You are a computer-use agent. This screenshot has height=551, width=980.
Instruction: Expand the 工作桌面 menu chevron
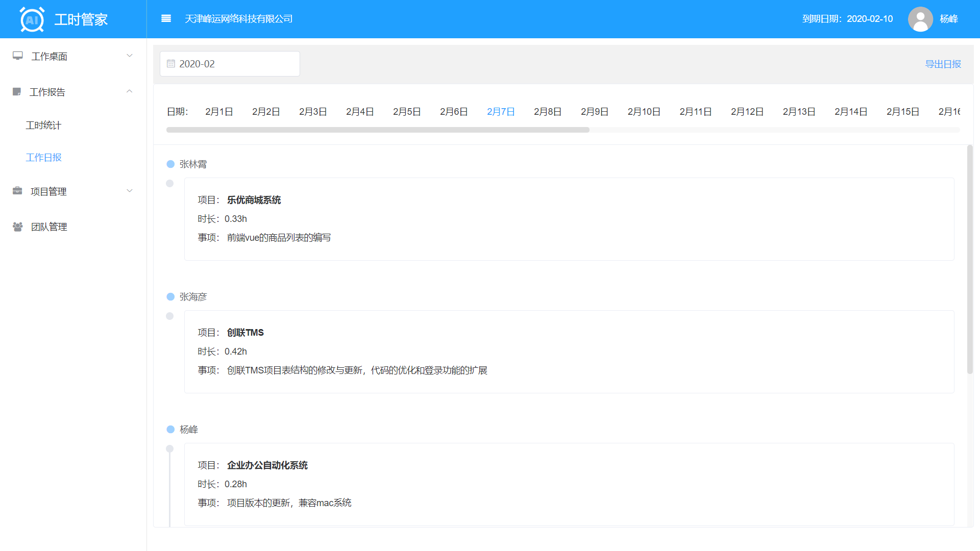coord(130,56)
